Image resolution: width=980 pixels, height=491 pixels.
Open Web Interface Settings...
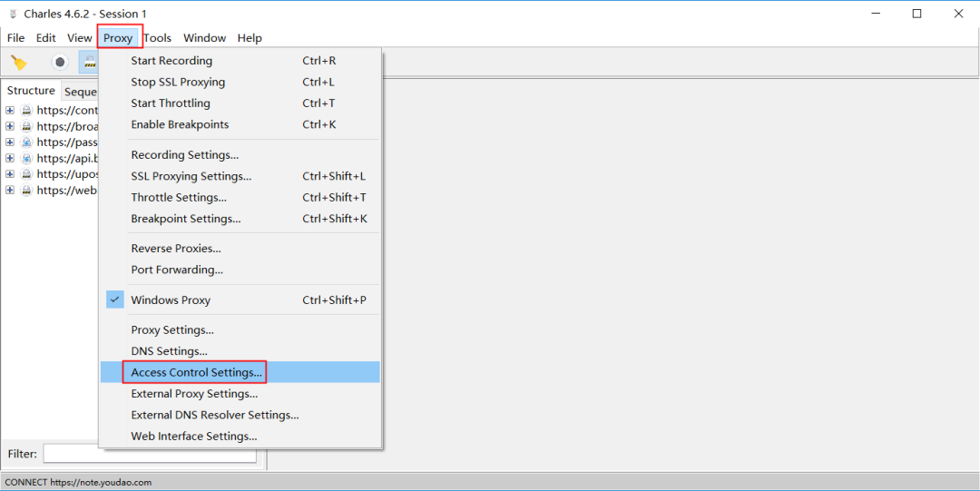(240, 437)
